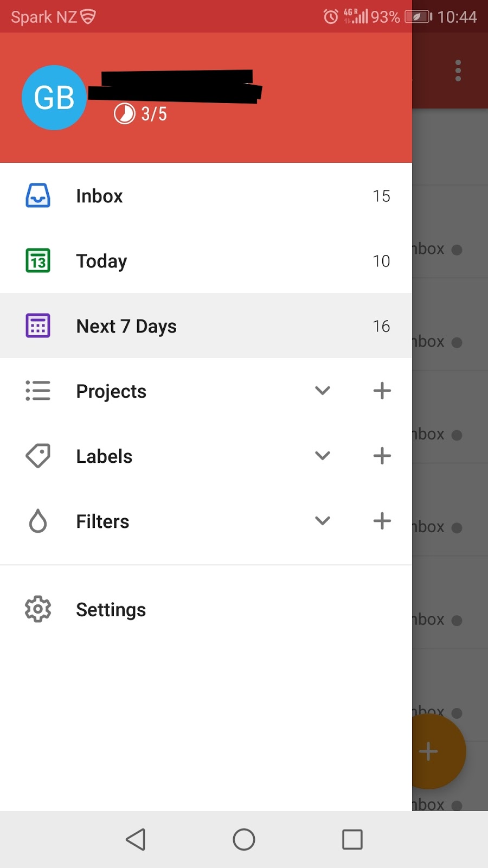
Task: Open the Inbox view
Action: (100, 196)
